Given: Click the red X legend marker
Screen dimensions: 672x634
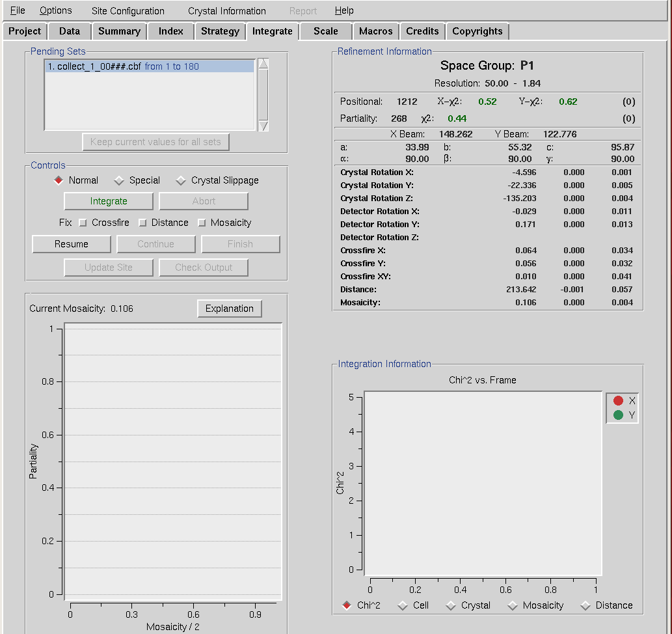Looking at the screenshot, I should click(x=618, y=401).
